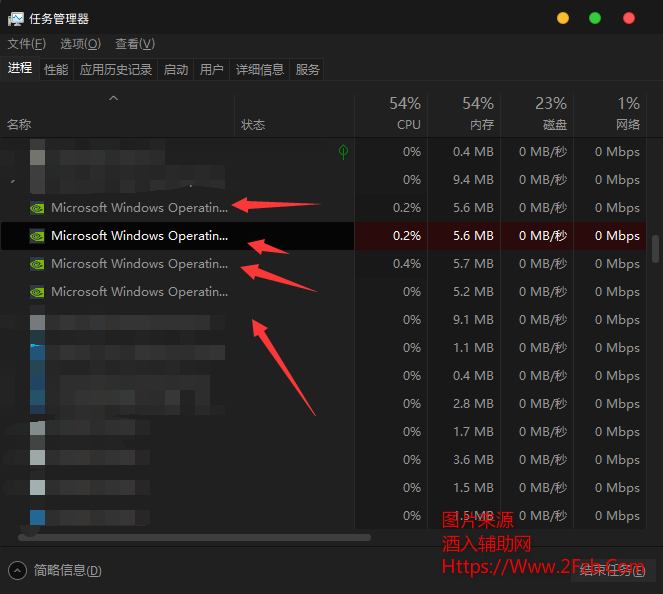Click the 2.8 MB memory cell
Image resolution: width=663 pixels, height=594 pixels.
click(464, 404)
